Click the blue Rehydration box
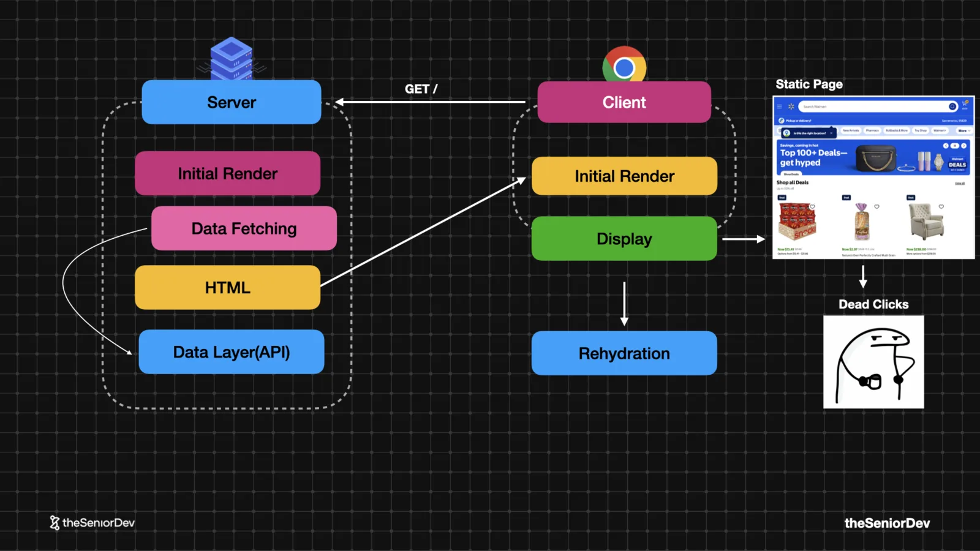This screenshot has width=980, height=551. [x=624, y=353]
